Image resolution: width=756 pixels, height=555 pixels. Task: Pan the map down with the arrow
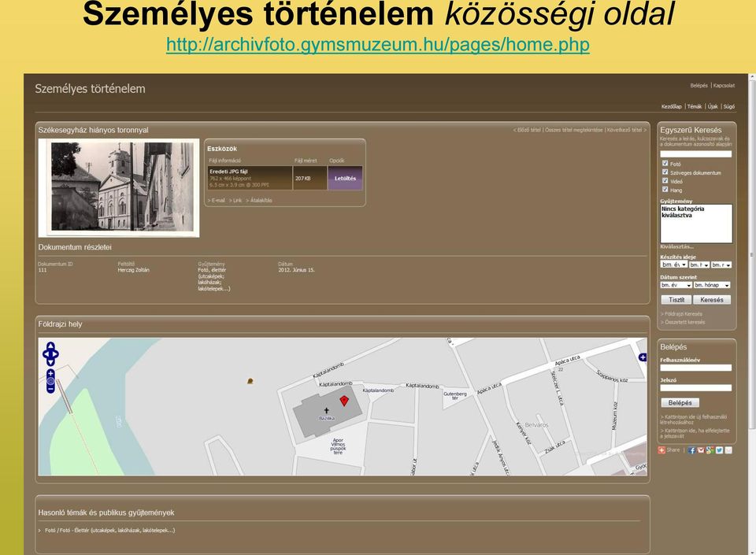[50, 362]
